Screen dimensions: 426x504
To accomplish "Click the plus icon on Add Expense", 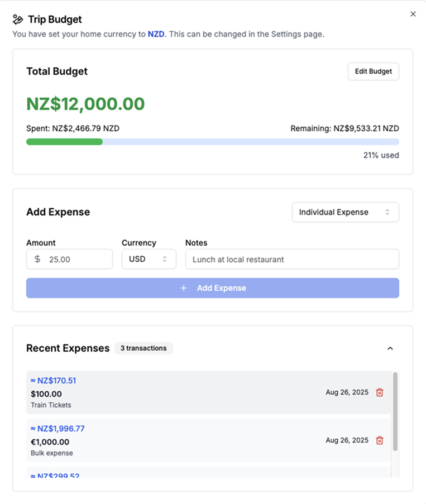I will coord(184,288).
